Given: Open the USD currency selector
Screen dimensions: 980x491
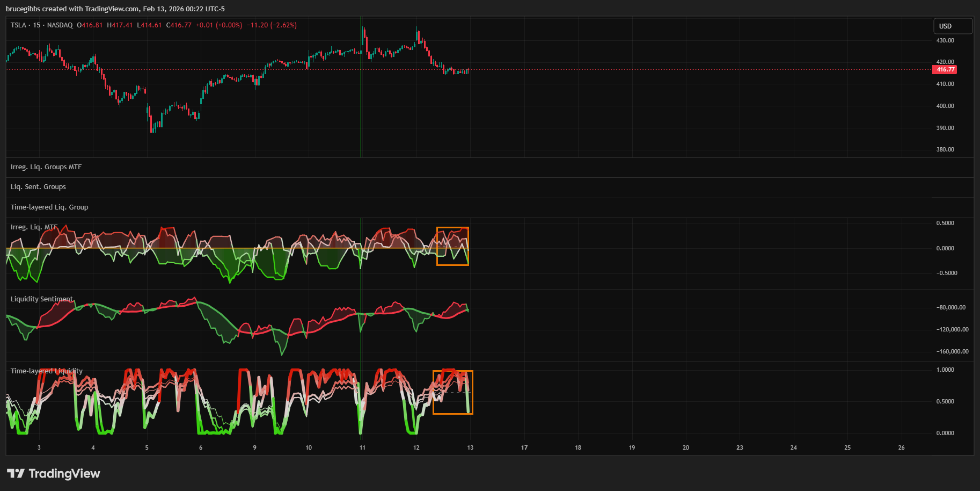Looking at the screenshot, I should (952, 26).
